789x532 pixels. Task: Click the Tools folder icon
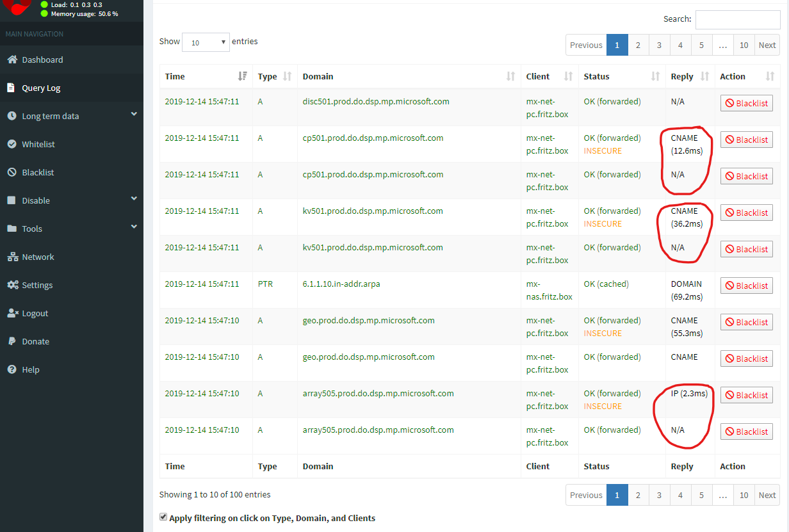coord(12,229)
